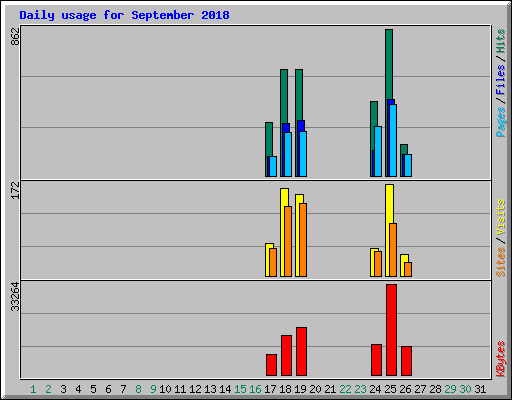Click day label 24 on the x-axis

(x=375, y=389)
